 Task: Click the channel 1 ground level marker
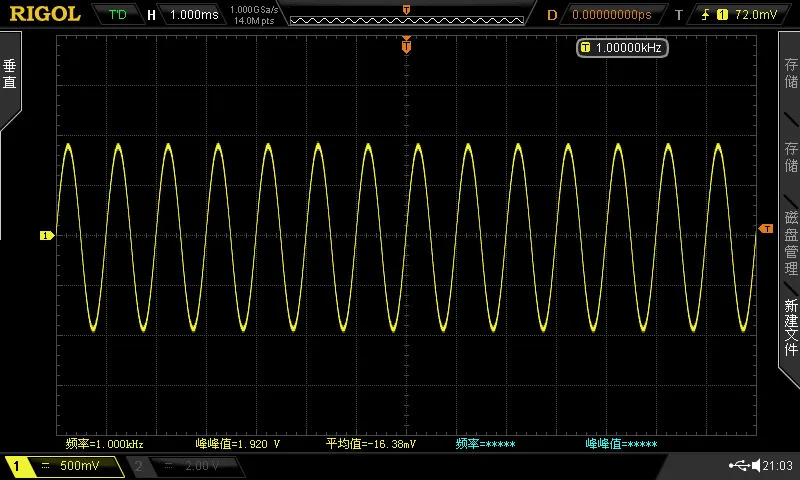pyautogui.click(x=47, y=235)
